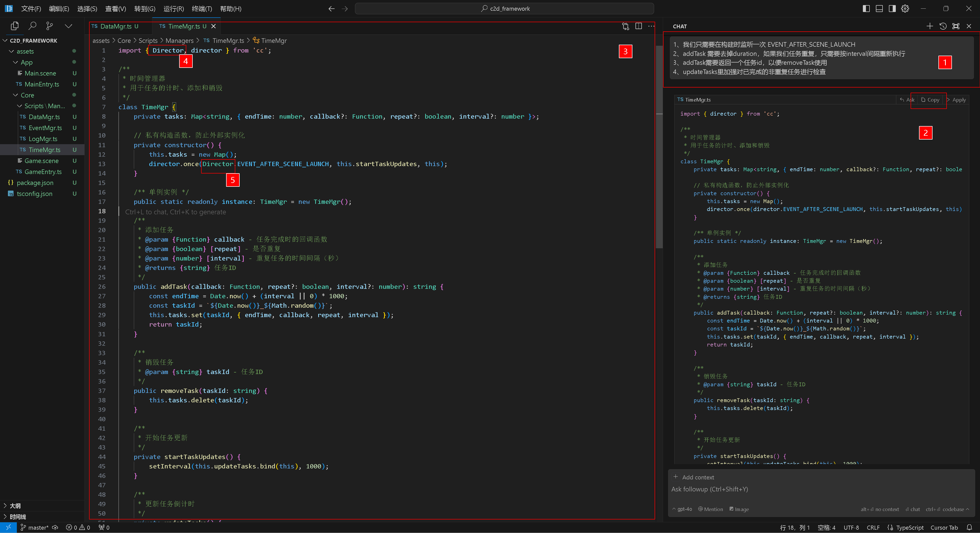The width and height of the screenshot is (980, 533).
Task: Open changes compare icon in editor toolbar
Action: [626, 26]
